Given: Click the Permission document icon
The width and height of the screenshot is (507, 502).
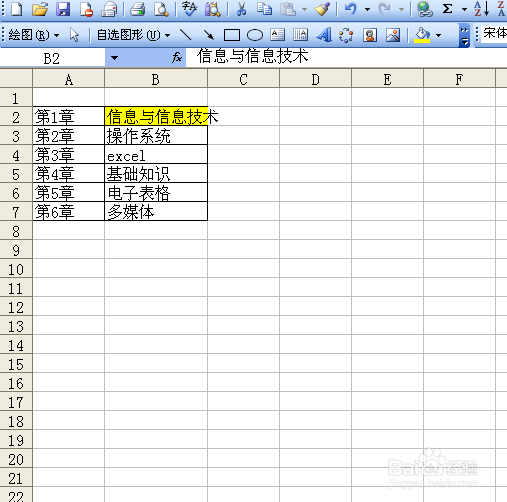Looking at the screenshot, I should click(86, 9).
